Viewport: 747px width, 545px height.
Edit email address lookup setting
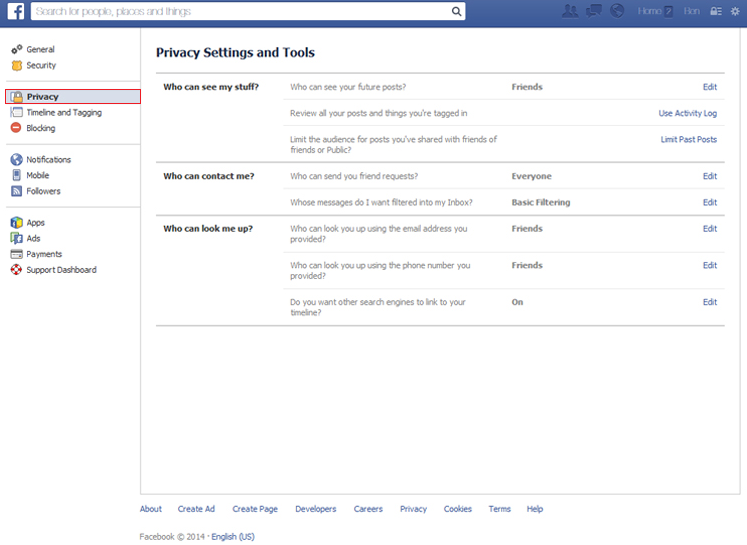pyautogui.click(x=710, y=228)
